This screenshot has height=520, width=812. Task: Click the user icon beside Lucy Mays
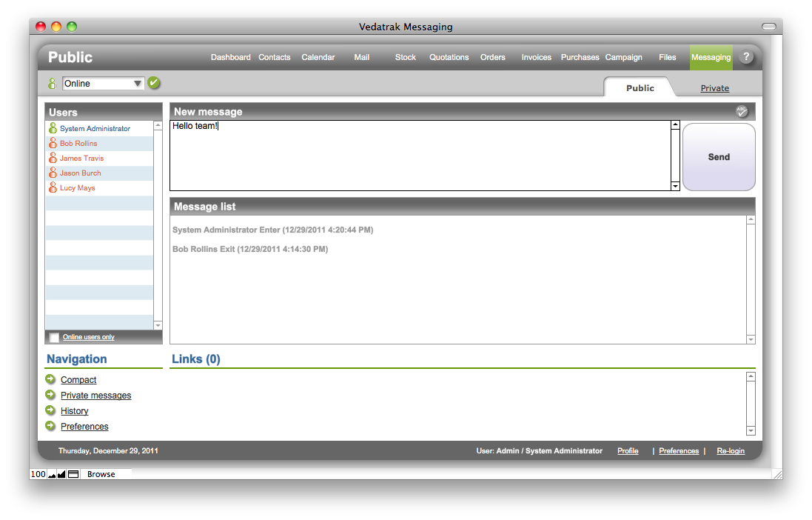point(53,187)
